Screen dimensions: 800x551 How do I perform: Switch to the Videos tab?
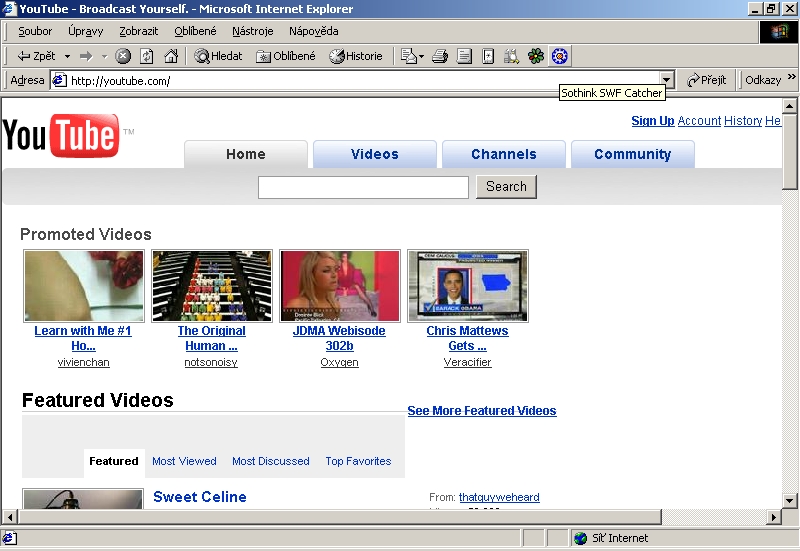pyautogui.click(x=375, y=154)
